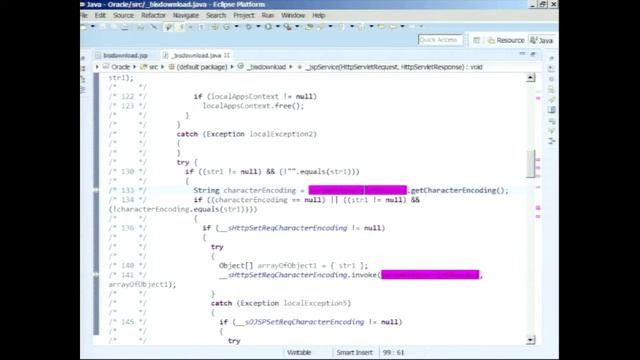Image resolution: width=640 pixels, height=360 pixels.
Task: Click the Open Perspective icon near Resource
Action: pos(476,40)
